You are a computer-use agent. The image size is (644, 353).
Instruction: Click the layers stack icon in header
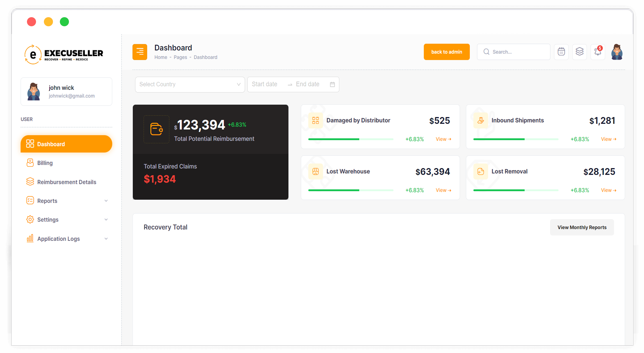580,52
